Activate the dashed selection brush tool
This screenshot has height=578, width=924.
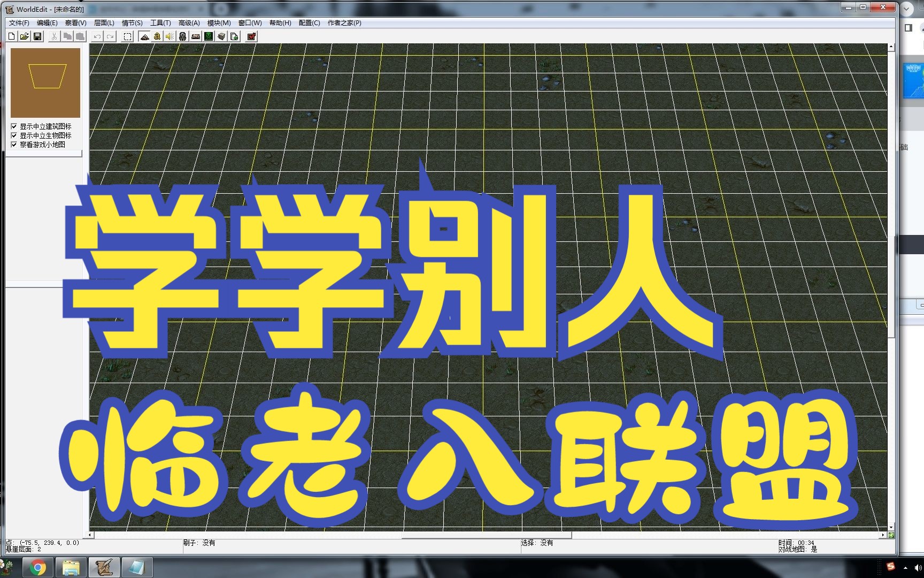click(x=127, y=36)
